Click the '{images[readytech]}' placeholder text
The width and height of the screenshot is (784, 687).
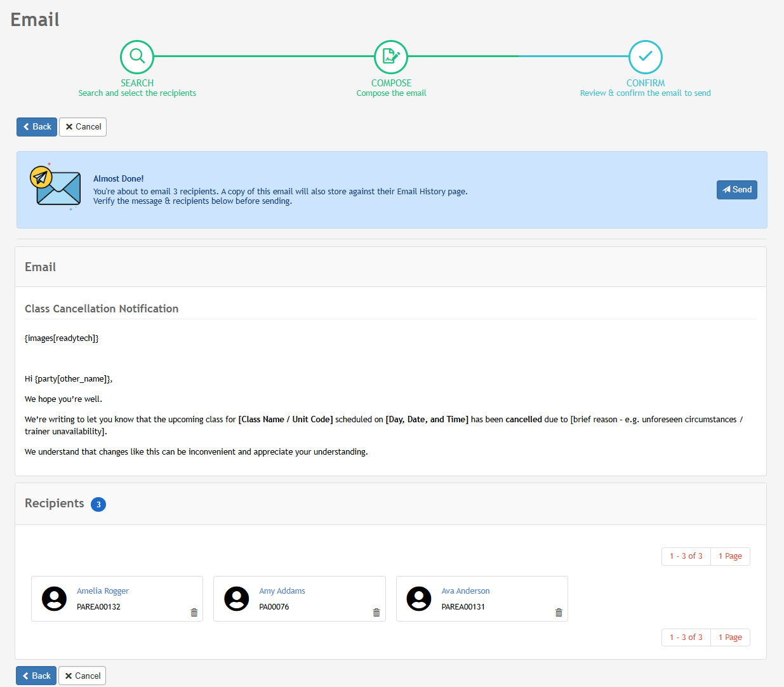click(62, 338)
